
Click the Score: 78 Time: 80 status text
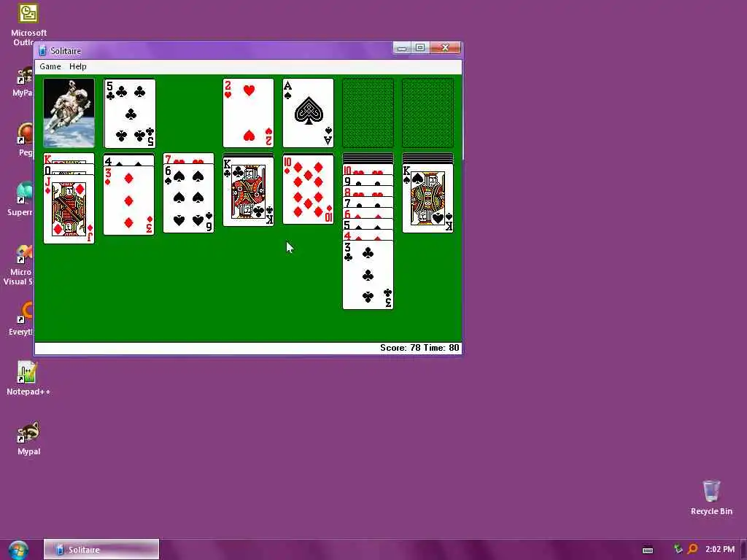pos(419,348)
